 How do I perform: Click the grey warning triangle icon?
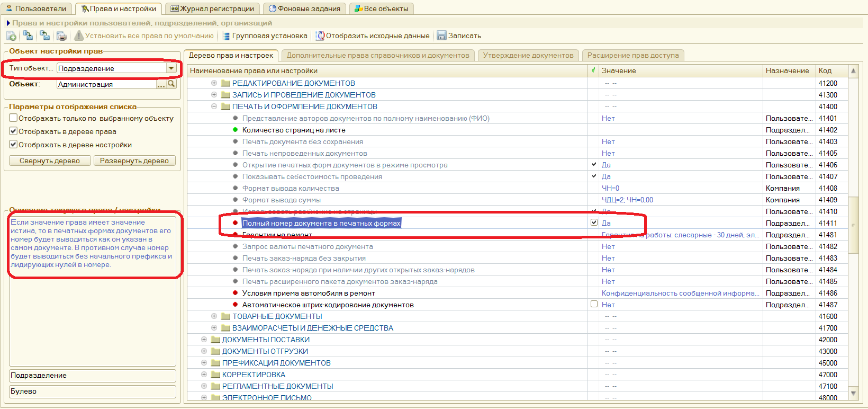click(79, 35)
